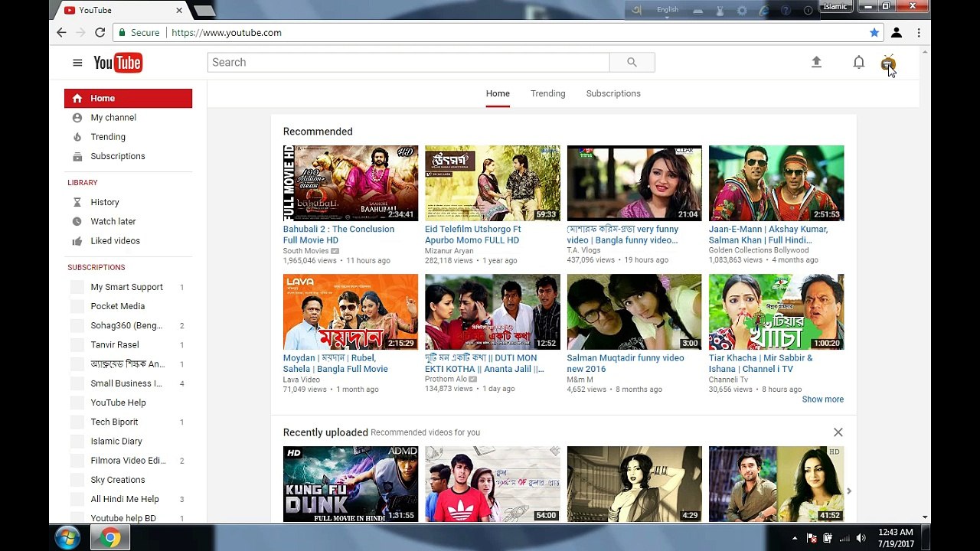The width and height of the screenshot is (980, 551).
Task: Click the Bahubali 2 The Conclusion video title
Action: point(338,234)
